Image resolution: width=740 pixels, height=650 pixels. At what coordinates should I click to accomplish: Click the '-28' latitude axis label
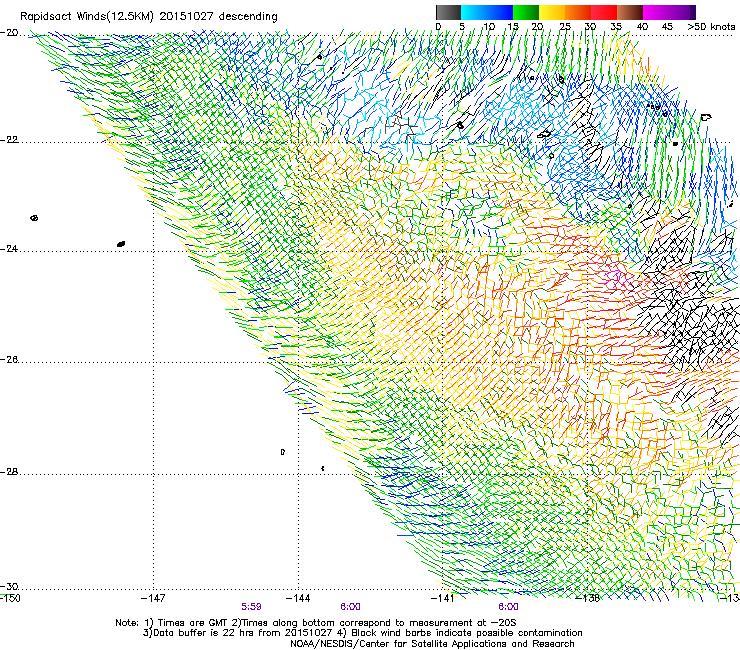point(9,472)
